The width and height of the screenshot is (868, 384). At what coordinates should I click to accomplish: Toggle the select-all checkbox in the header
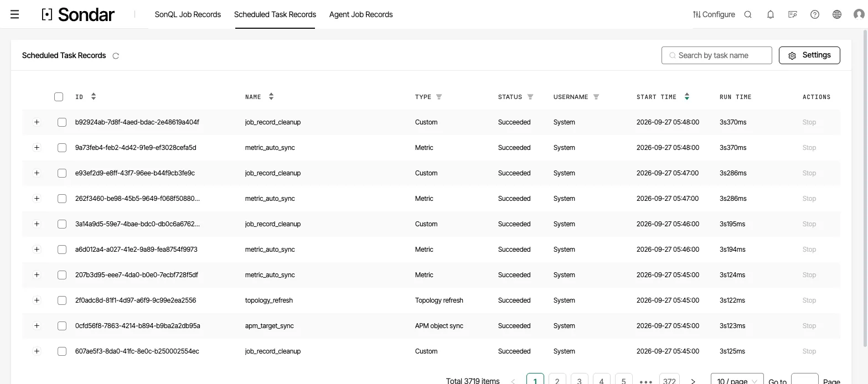pos(59,97)
